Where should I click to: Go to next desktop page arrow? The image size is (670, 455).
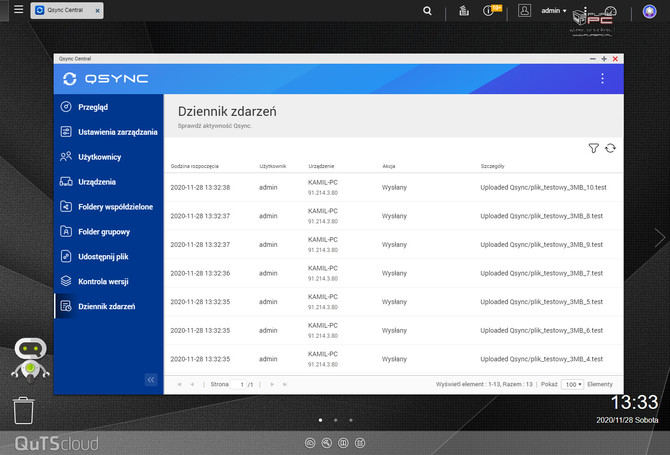coord(660,238)
